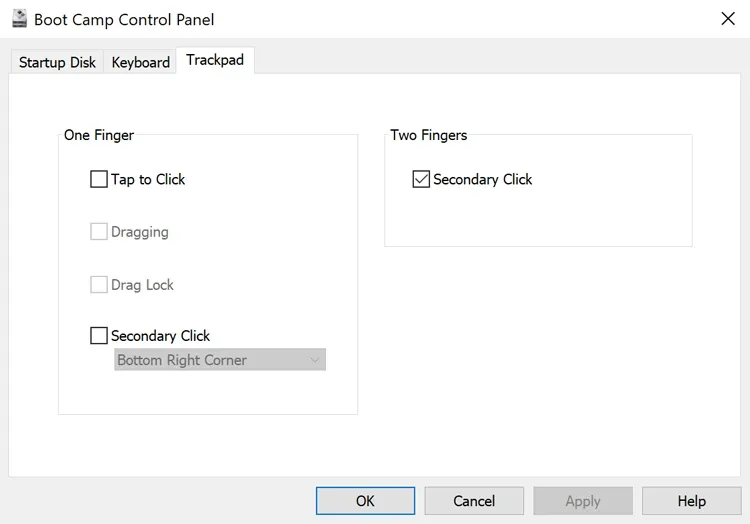This screenshot has height=524, width=750.
Task: Click the Two Fingers group label
Action: click(429, 135)
